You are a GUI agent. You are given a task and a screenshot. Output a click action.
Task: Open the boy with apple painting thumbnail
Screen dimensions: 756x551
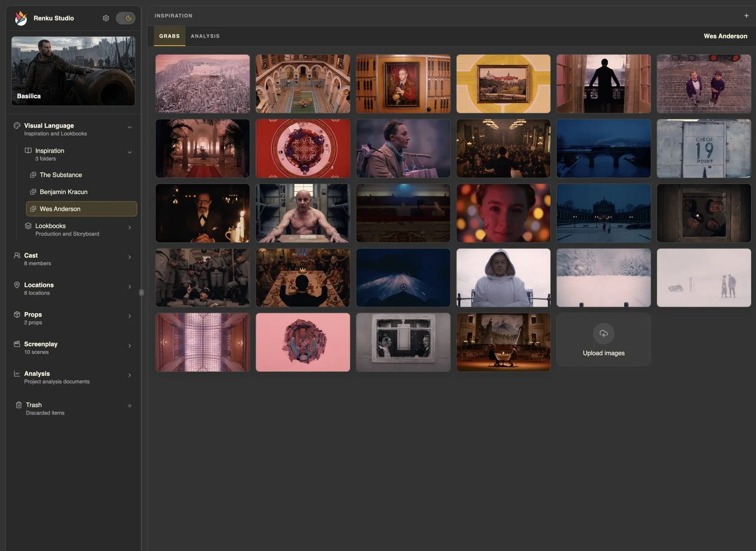(403, 84)
